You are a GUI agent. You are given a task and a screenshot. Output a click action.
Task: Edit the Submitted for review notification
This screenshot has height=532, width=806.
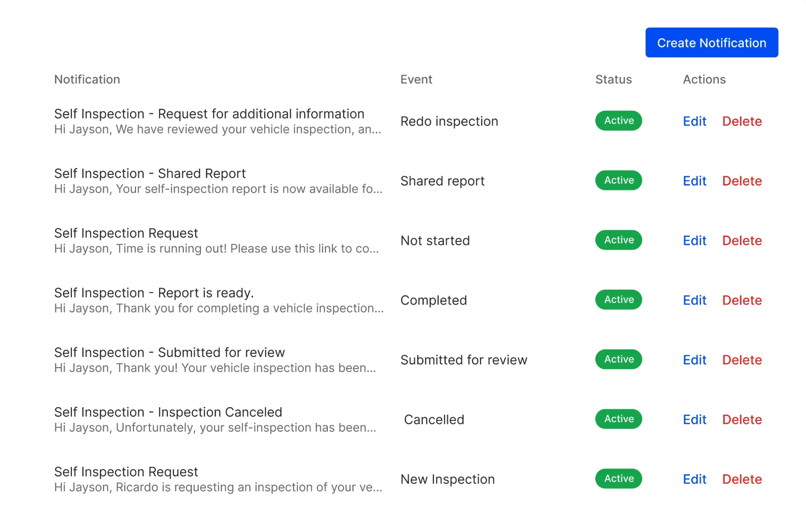pos(695,360)
